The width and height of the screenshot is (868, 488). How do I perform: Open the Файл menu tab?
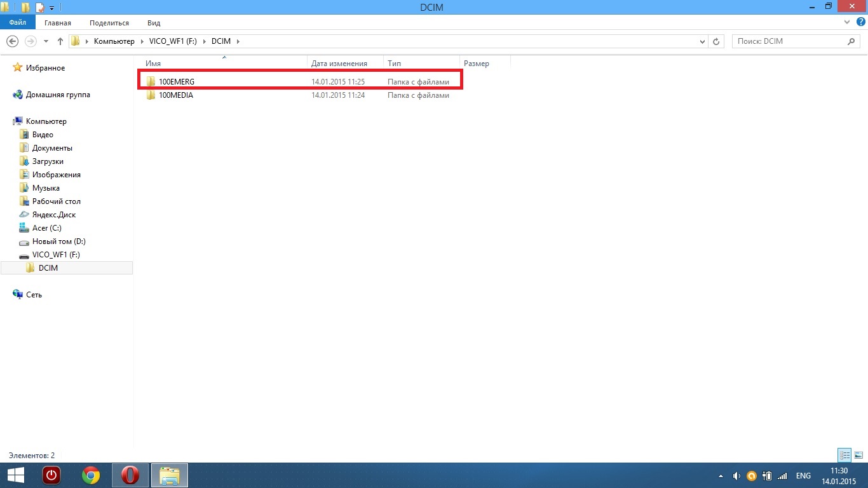point(18,22)
